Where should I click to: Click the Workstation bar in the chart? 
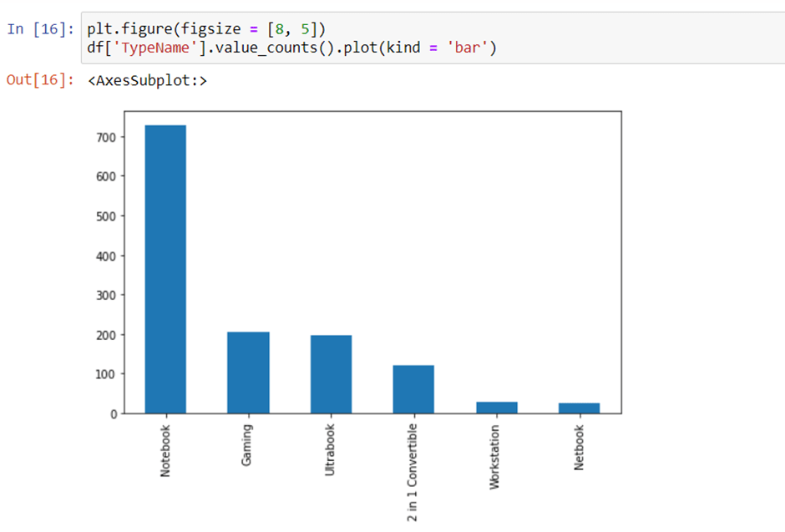tap(497, 408)
